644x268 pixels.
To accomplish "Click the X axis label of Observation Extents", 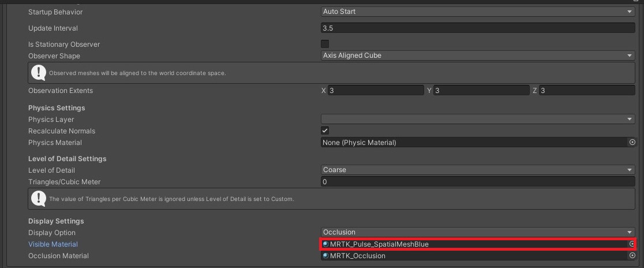I will pyautogui.click(x=324, y=91).
